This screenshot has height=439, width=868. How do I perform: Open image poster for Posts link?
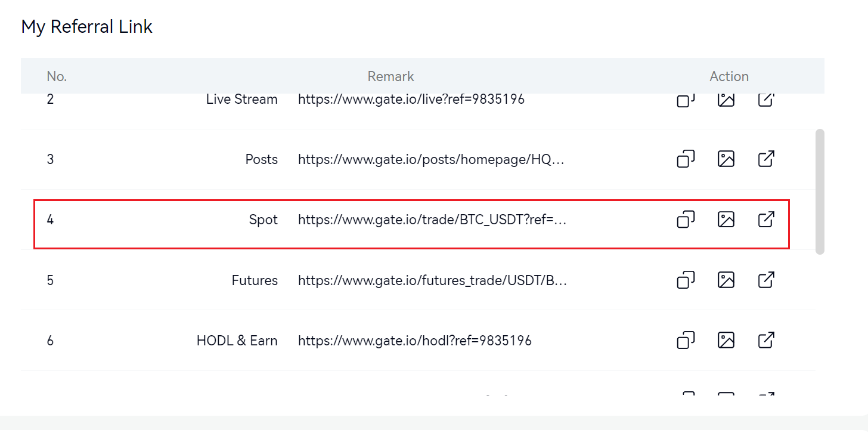726,159
